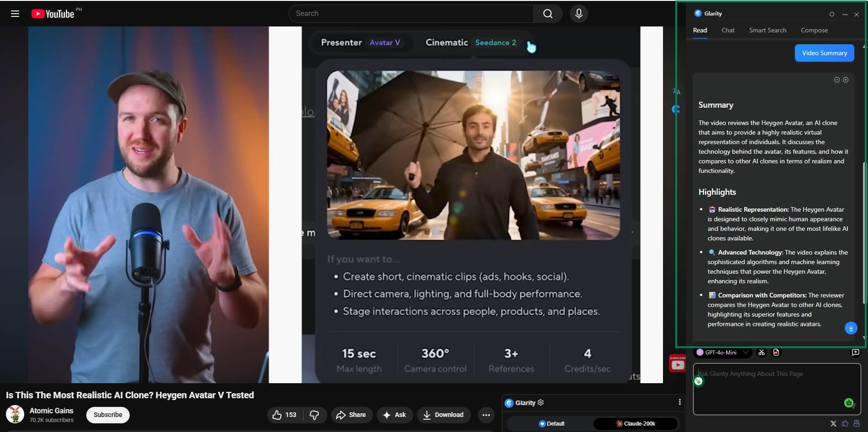
Task: Close the Glarity side panel
Action: 857,14
